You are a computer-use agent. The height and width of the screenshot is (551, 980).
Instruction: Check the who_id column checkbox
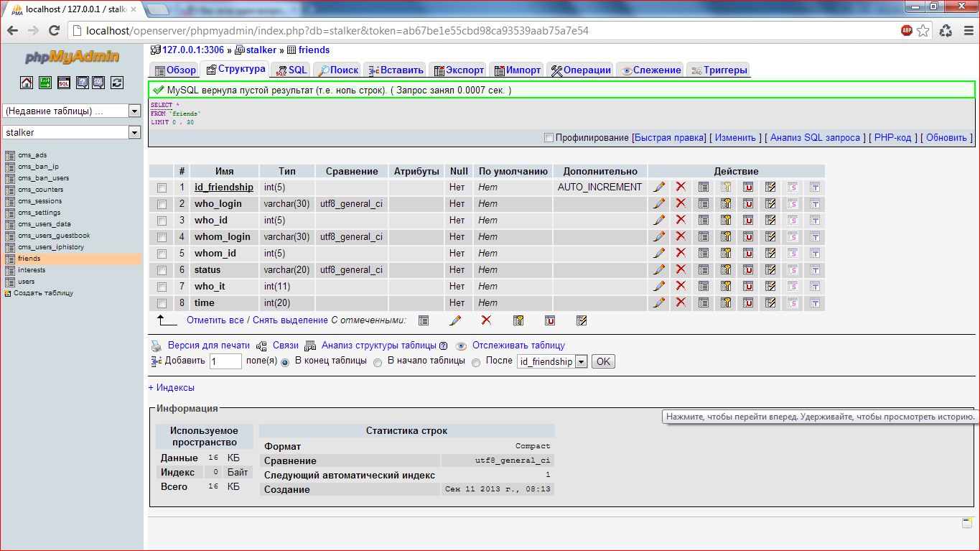point(162,221)
